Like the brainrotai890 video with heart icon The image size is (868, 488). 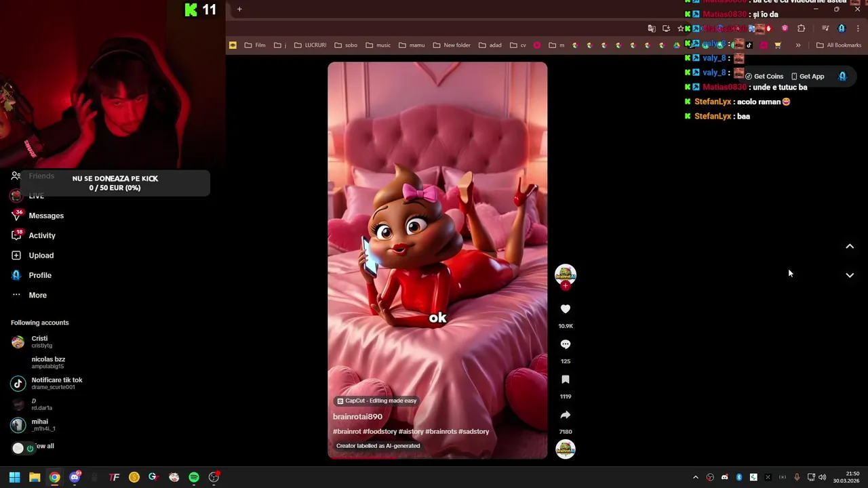point(565,309)
